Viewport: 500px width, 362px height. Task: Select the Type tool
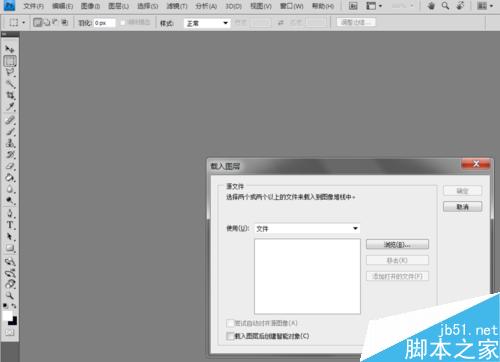(x=10, y=225)
